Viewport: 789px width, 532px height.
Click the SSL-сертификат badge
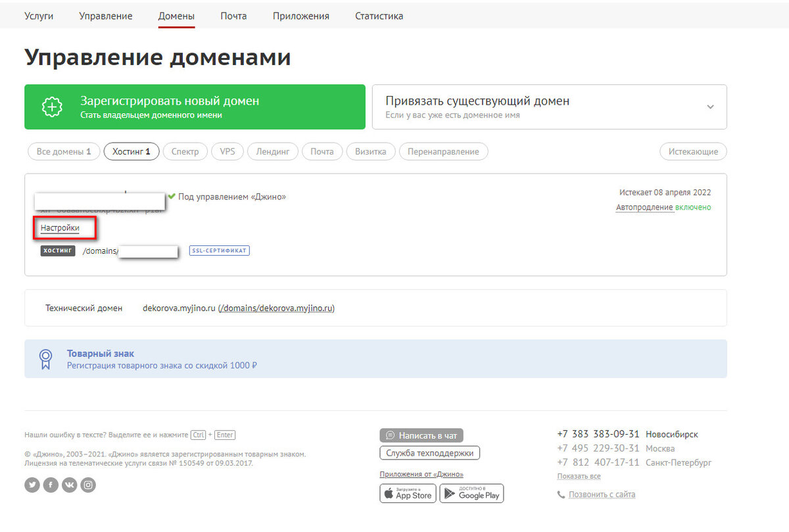220,251
